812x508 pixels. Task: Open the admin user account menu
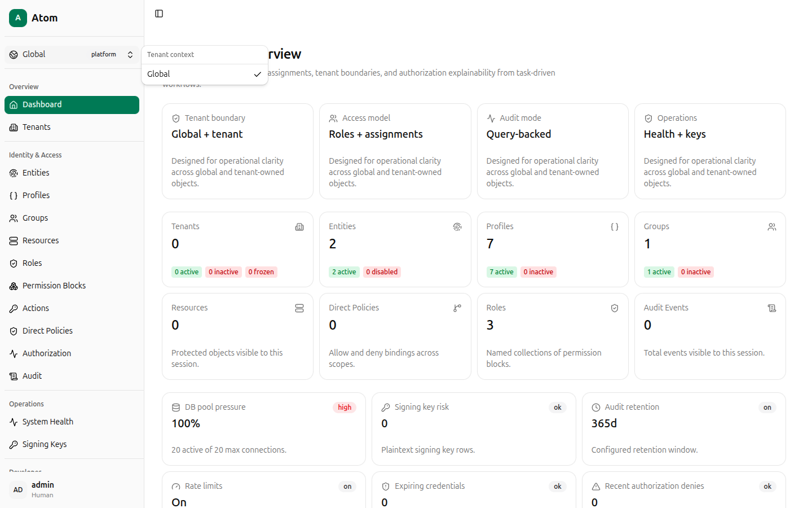pos(72,489)
